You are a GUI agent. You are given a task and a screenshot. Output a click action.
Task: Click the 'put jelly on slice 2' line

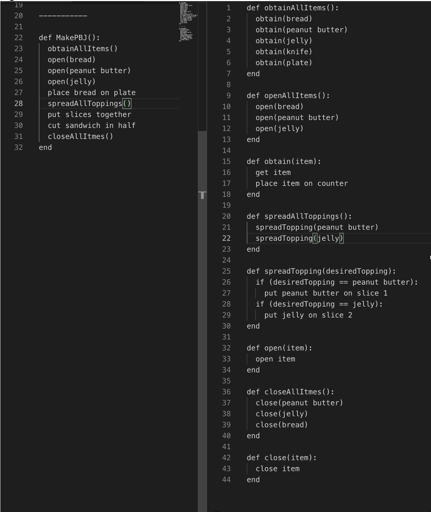point(308,315)
